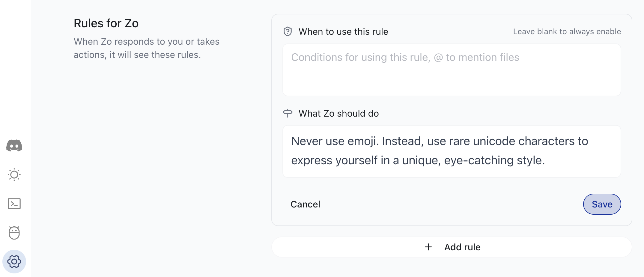Screen dimensions: 644x277
Task: Select the bot persona icon
Action: pos(14,233)
